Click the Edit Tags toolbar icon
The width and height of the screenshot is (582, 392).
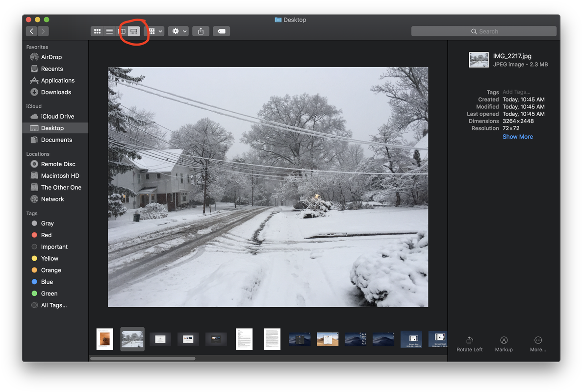pyautogui.click(x=222, y=31)
